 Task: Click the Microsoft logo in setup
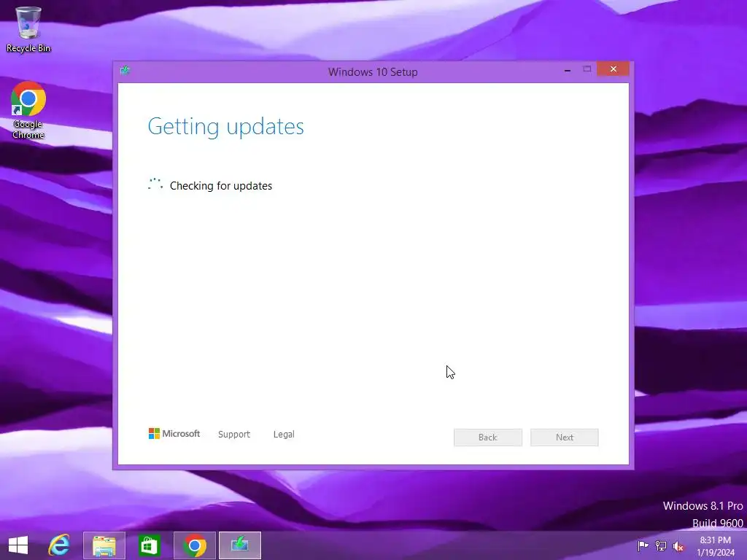(x=174, y=434)
